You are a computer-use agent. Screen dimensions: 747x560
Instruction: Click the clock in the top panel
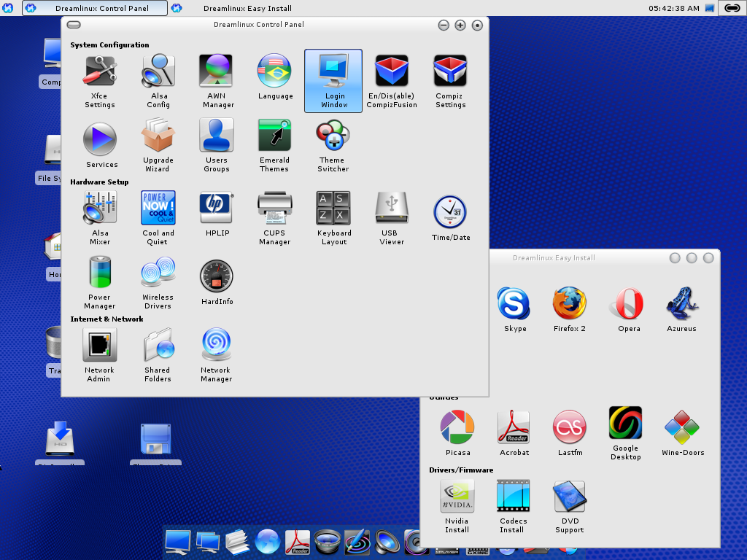coord(673,8)
